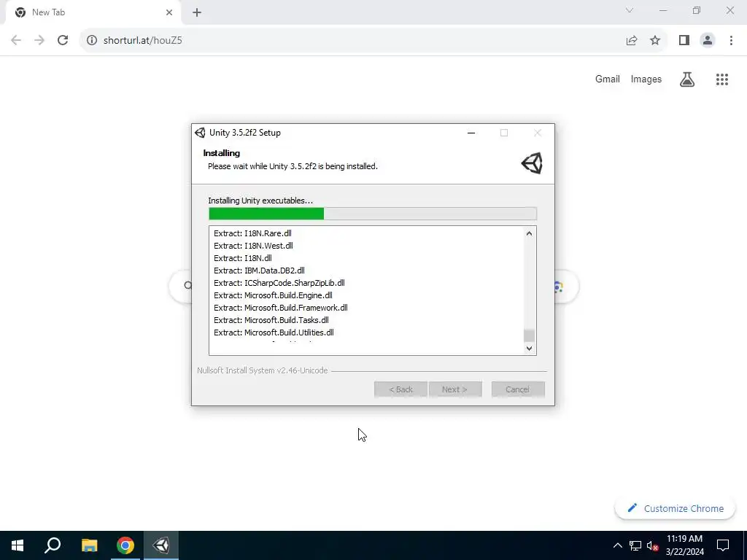The width and height of the screenshot is (747, 560).
Task: Click the installation progress bar
Action: pyautogui.click(x=373, y=214)
